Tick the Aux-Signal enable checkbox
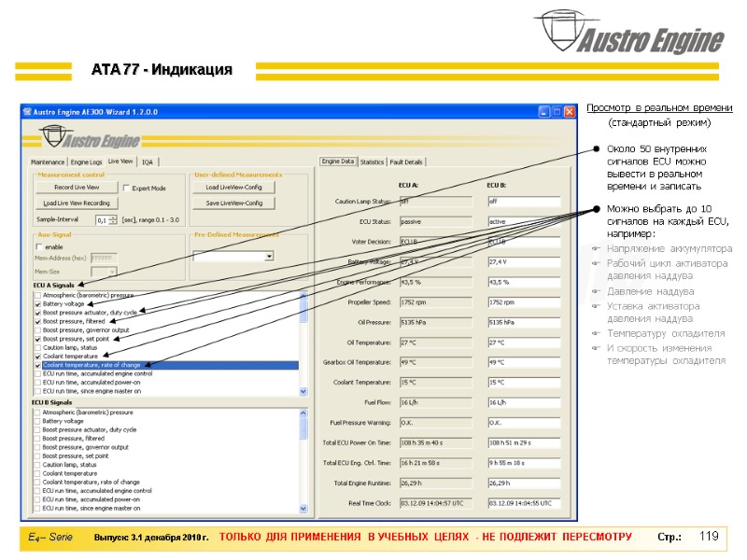 39,246
